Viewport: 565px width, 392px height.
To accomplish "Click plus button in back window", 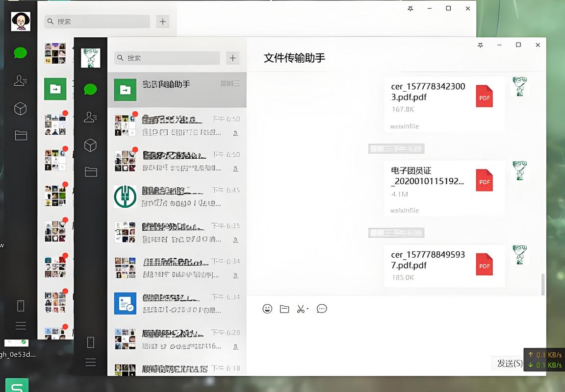I will pyautogui.click(x=163, y=22).
